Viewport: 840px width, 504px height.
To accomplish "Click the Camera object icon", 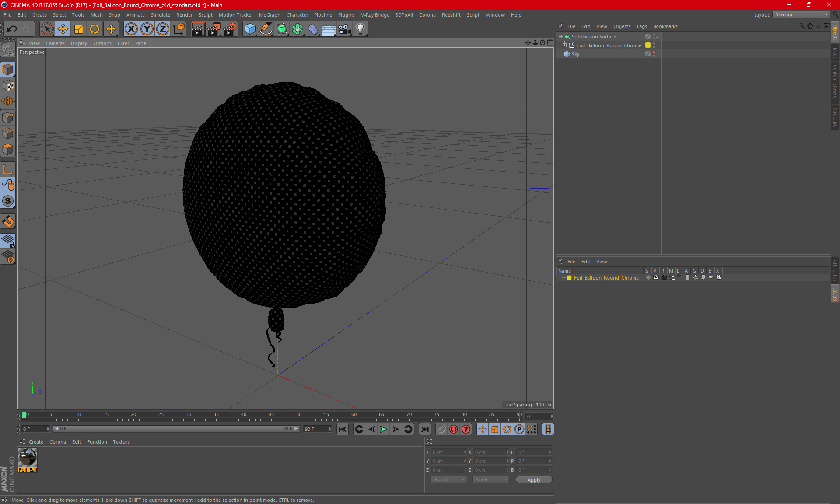I will [345, 29].
